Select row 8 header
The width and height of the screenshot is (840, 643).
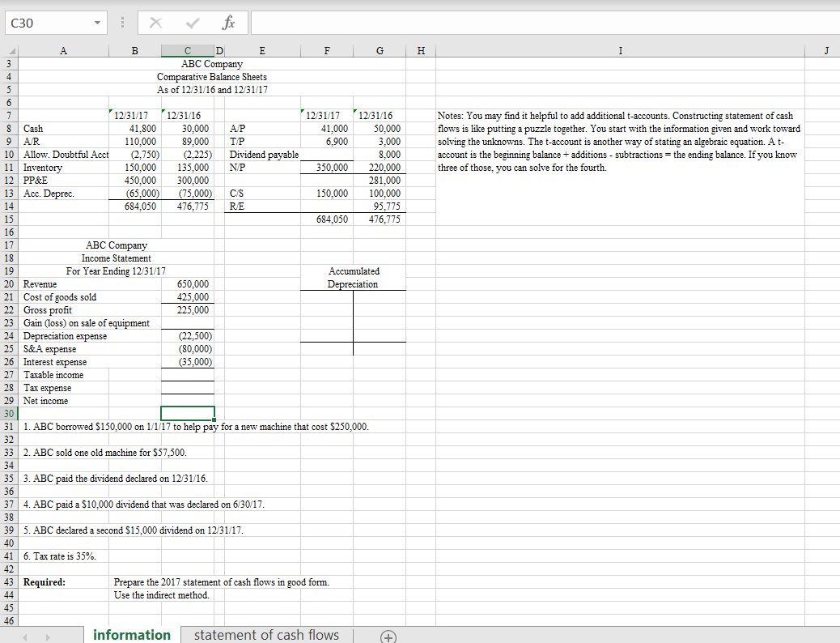(x=9, y=129)
